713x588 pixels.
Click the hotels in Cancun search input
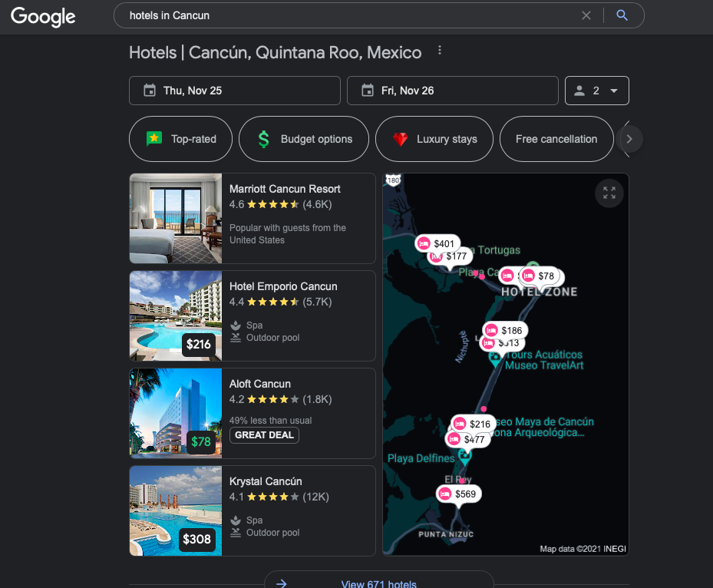[350, 15]
